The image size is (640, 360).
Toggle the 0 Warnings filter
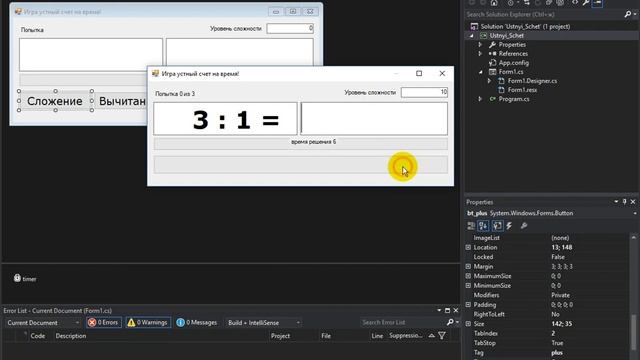click(x=148, y=322)
